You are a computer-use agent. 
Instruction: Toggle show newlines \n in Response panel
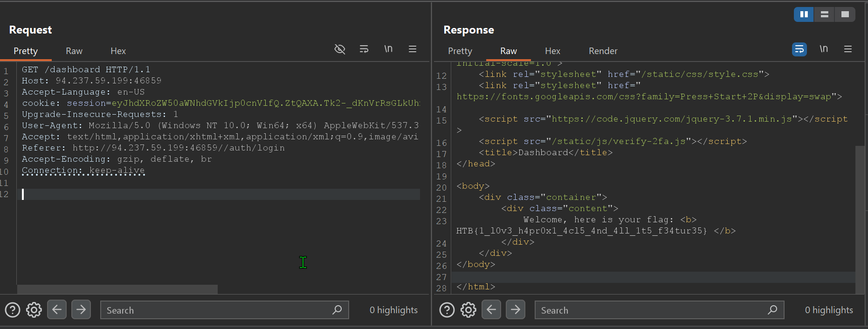824,49
